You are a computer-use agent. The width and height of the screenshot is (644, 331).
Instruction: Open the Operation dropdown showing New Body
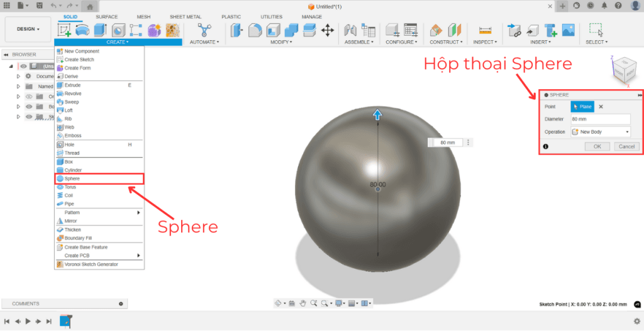pyautogui.click(x=600, y=132)
